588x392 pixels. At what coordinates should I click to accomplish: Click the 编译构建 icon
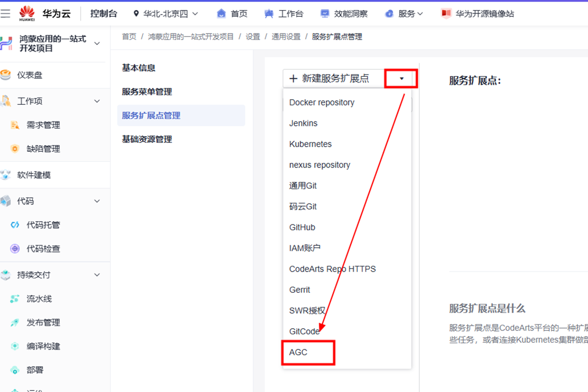tap(15, 346)
